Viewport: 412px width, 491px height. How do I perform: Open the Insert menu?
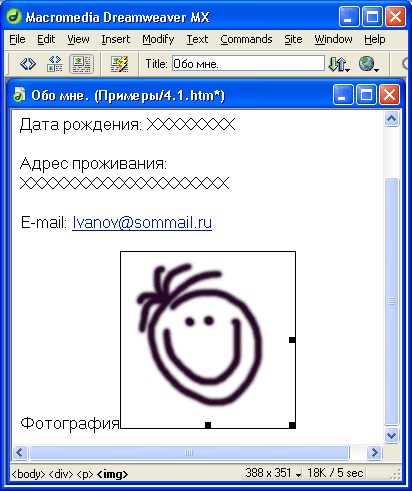(116, 39)
